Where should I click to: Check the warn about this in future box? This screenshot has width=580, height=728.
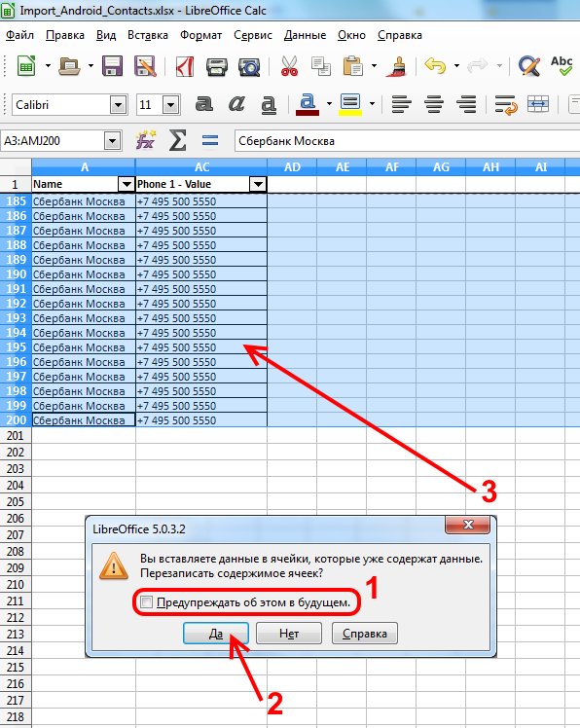click(x=147, y=602)
